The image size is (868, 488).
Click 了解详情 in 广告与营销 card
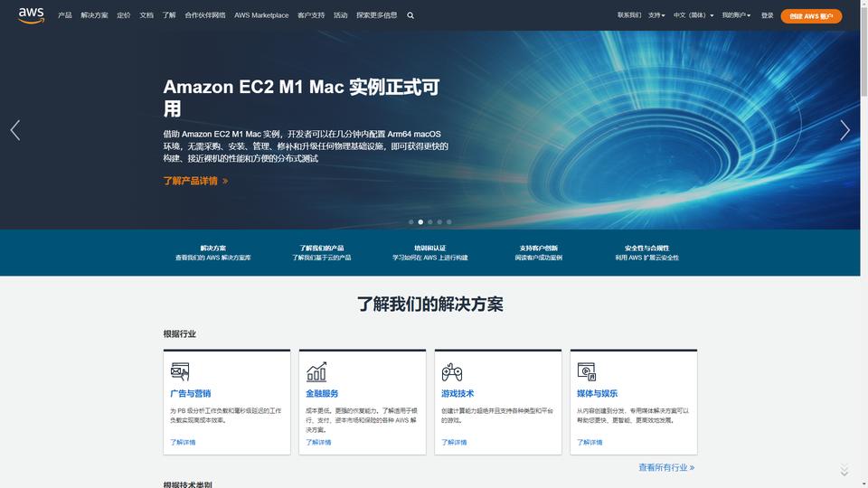[x=183, y=442]
